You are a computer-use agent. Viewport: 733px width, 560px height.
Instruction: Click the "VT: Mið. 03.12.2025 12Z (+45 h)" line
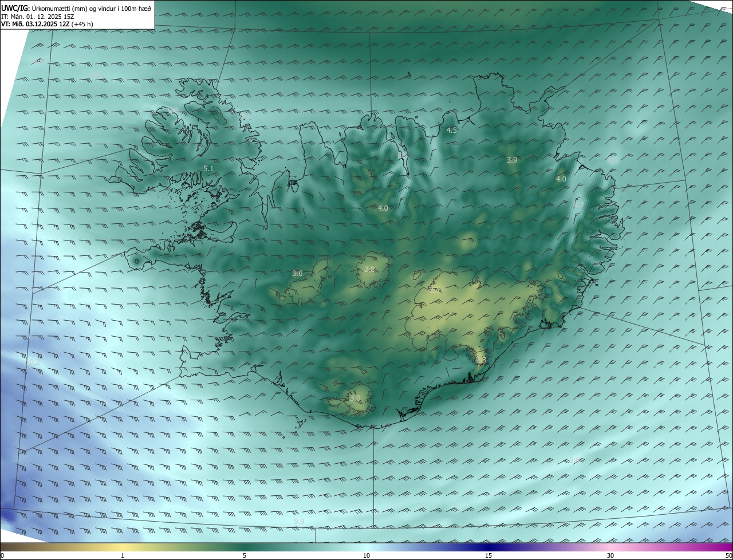(48, 25)
